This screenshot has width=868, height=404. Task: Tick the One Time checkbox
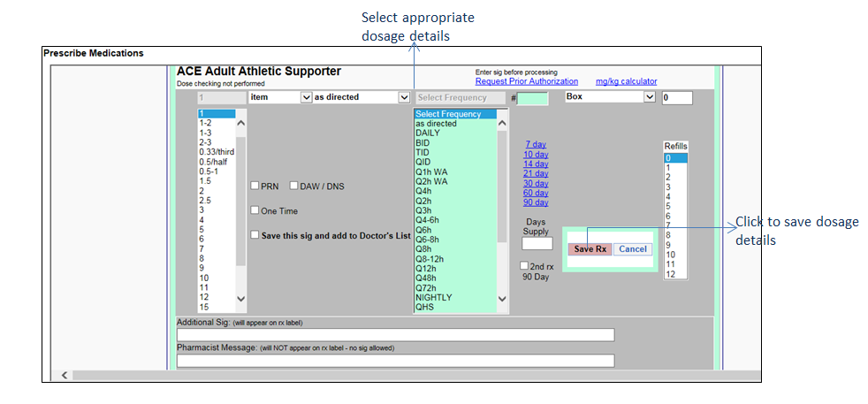[255, 210]
